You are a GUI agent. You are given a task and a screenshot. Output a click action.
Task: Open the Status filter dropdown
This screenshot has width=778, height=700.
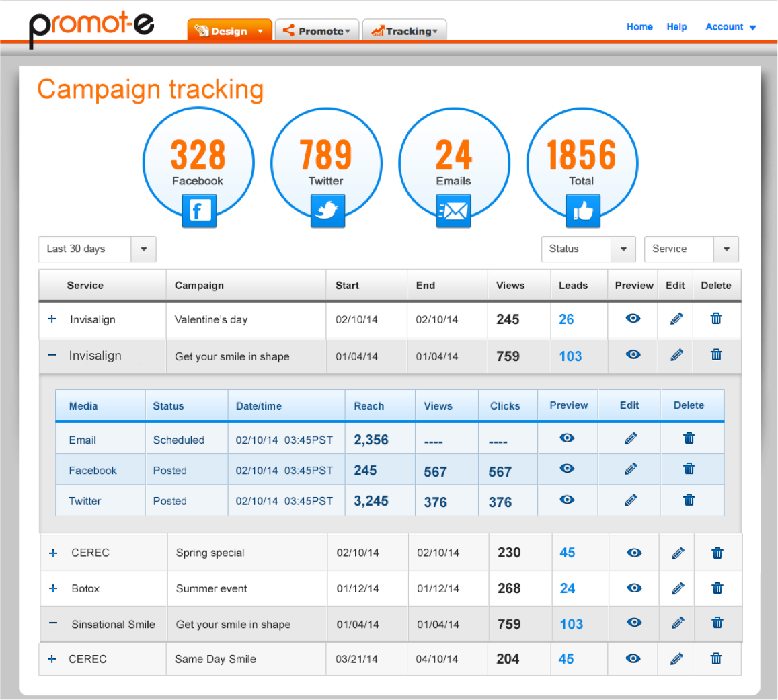588,249
